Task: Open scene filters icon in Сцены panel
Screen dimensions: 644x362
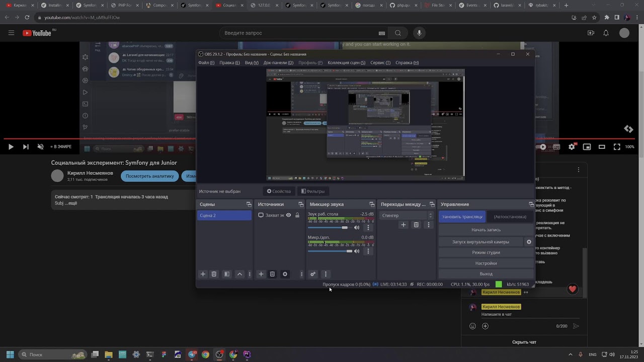Action: 227,274
